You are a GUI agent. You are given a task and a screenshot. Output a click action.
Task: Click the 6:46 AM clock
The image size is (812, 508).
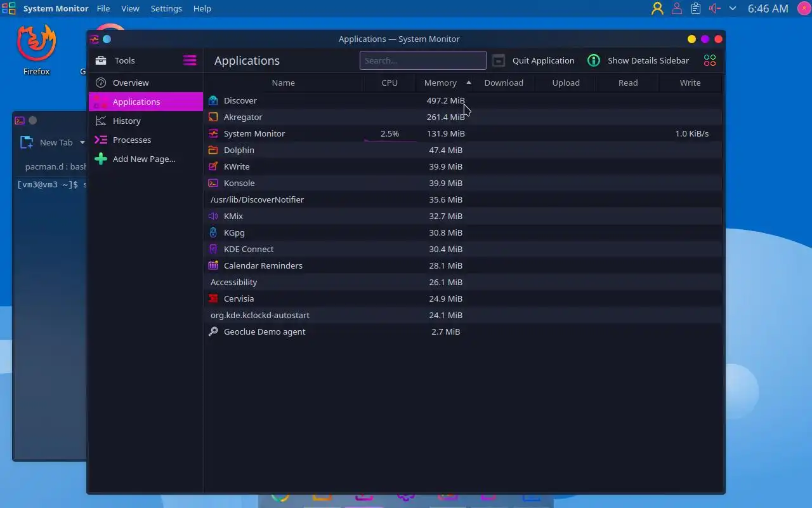(x=768, y=8)
